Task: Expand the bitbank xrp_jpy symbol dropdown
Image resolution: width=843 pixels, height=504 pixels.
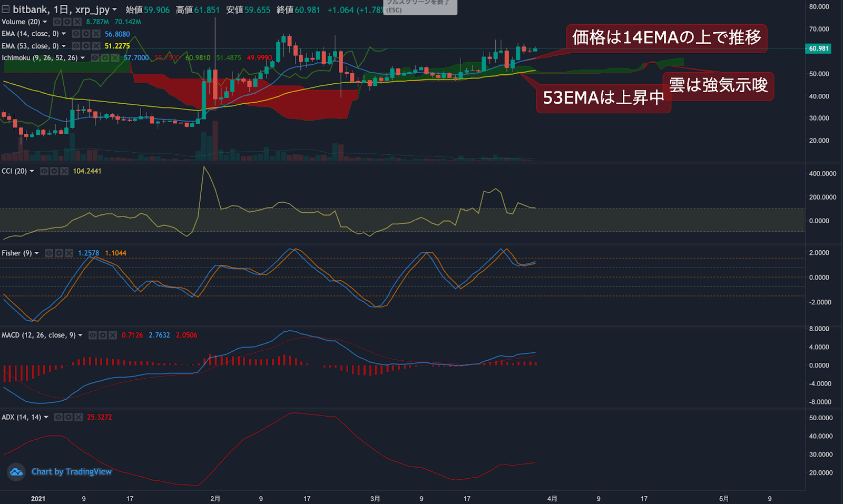Action: [x=114, y=10]
